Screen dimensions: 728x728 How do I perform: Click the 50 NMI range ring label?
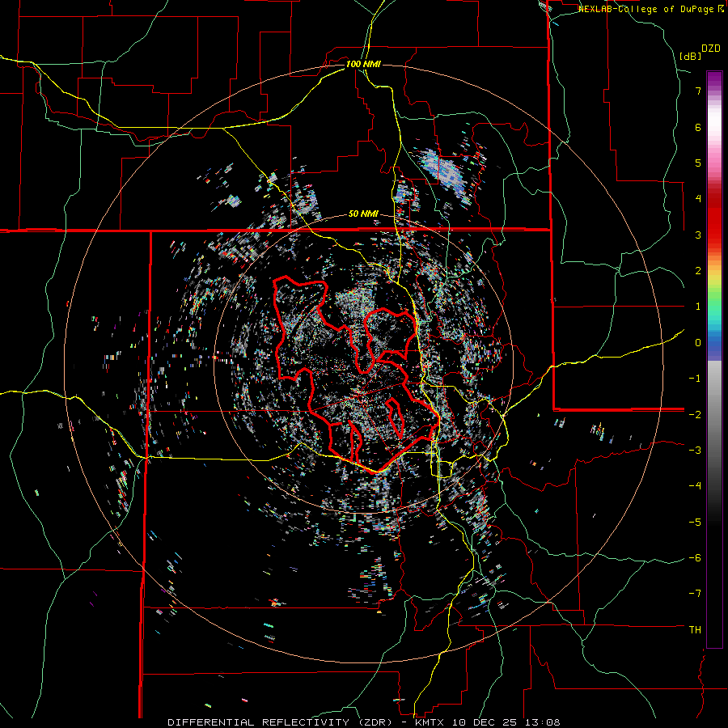click(363, 214)
